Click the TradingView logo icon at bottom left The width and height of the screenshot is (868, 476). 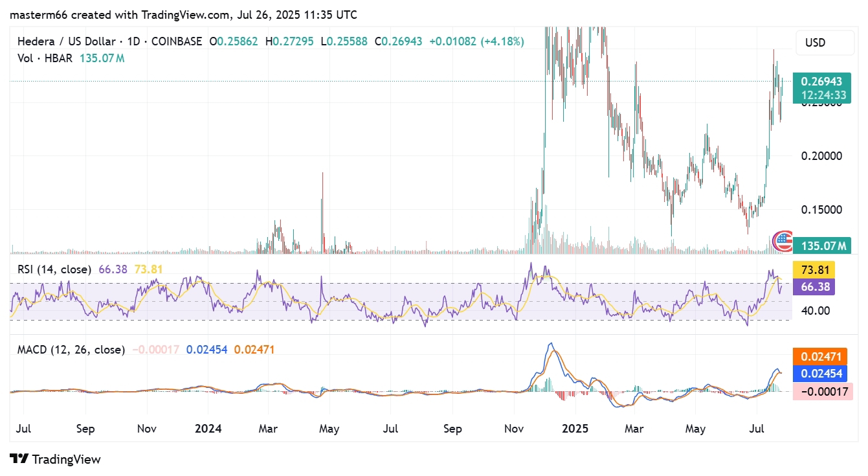click(19, 459)
